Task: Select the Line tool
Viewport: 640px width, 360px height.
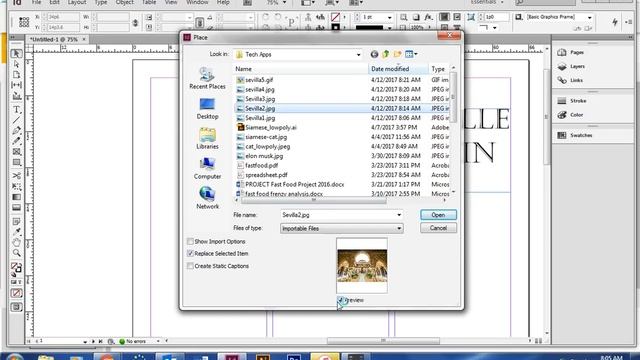Action: [x=16, y=120]
